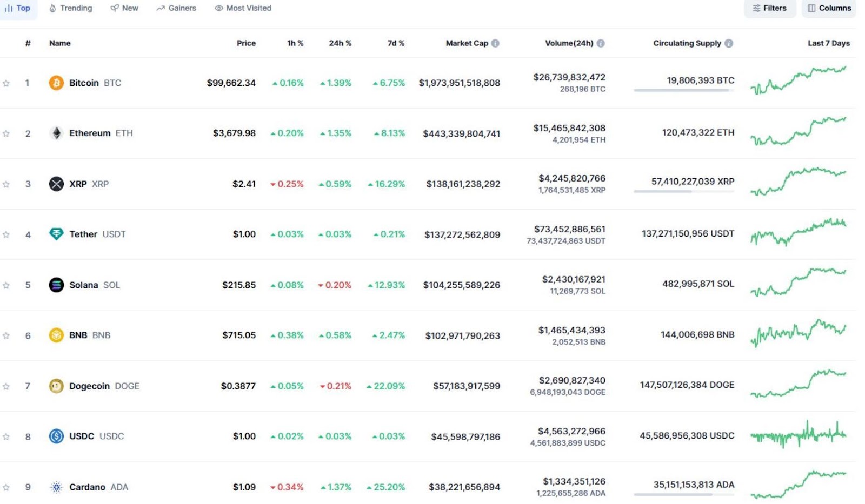Screen dimensions: 865x504
Task: Click Bitcoin market cap $1,973,951,518,808
Action: click(460, 83)
